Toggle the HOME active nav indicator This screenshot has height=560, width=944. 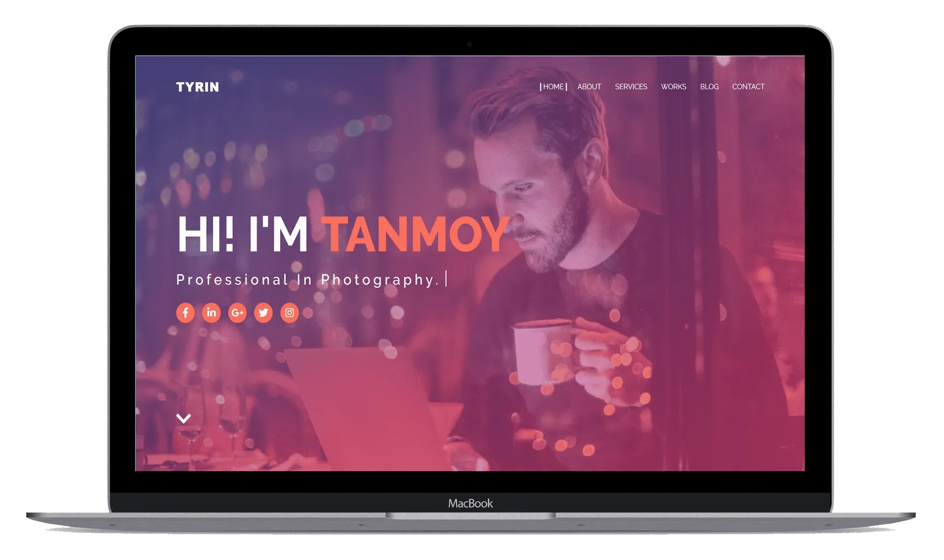(x=553, y=86)
